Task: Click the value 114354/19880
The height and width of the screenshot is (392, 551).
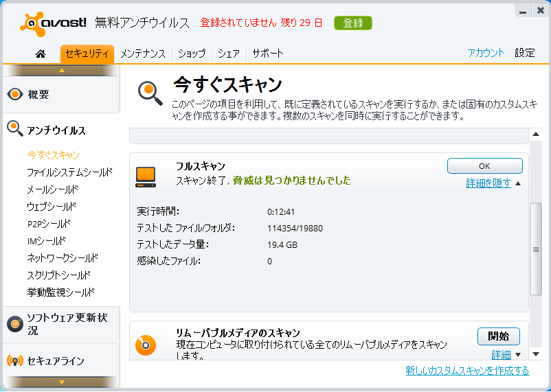Action: point(295,229)
